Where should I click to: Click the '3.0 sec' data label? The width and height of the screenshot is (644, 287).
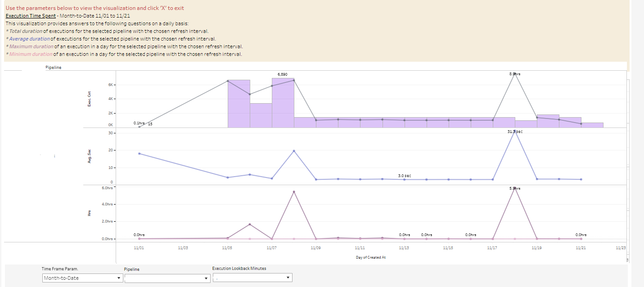point(405,175)
